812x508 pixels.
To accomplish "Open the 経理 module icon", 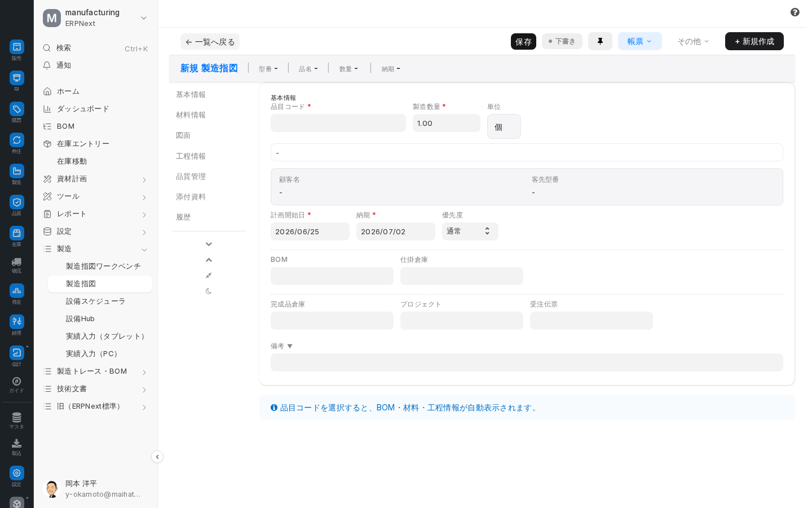I will pyautogui.click(x=16, y=322).
